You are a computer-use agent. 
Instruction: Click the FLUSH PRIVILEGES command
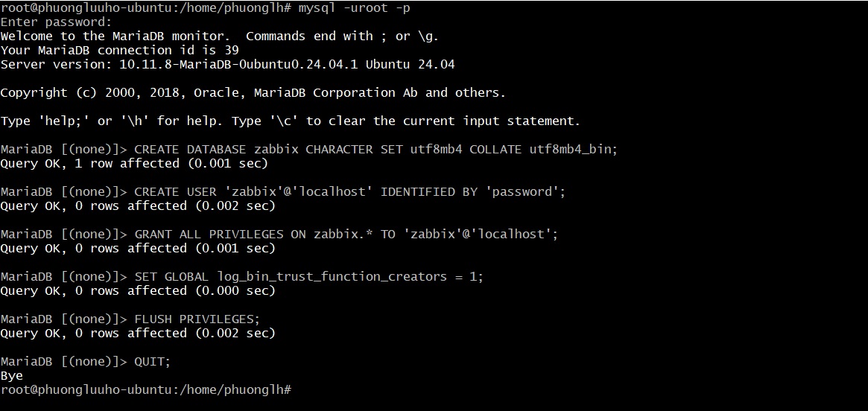click(x=197, y=319)
